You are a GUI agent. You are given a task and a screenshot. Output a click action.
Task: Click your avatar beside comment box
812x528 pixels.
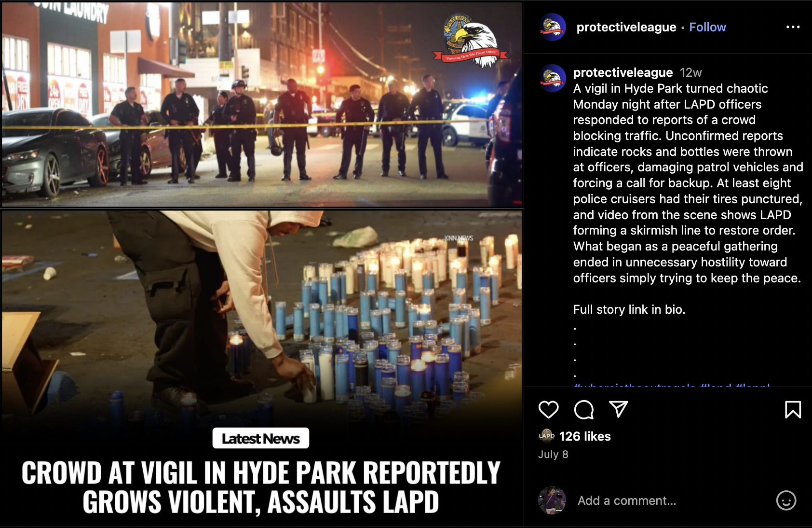tap(552, 500)
